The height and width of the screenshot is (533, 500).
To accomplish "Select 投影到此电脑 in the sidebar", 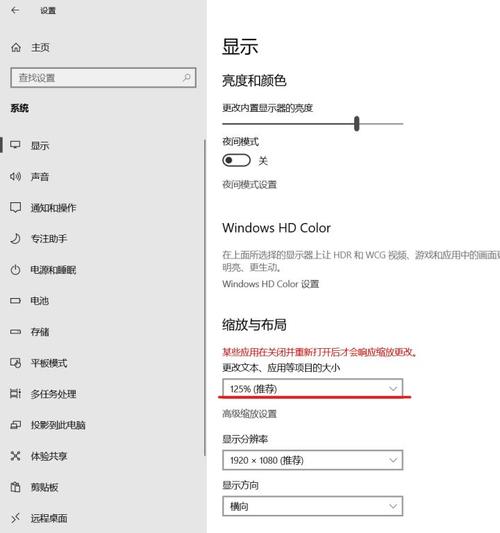I will 58,425.
